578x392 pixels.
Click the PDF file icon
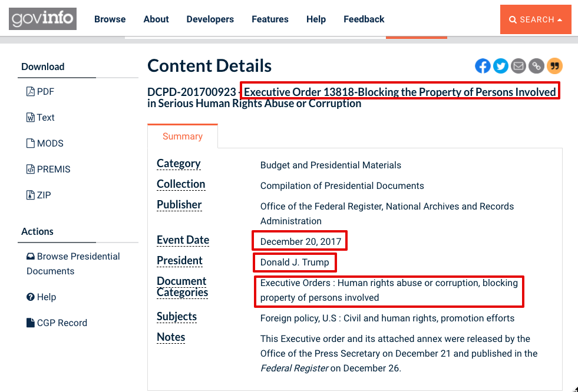(x=31, y=91)
